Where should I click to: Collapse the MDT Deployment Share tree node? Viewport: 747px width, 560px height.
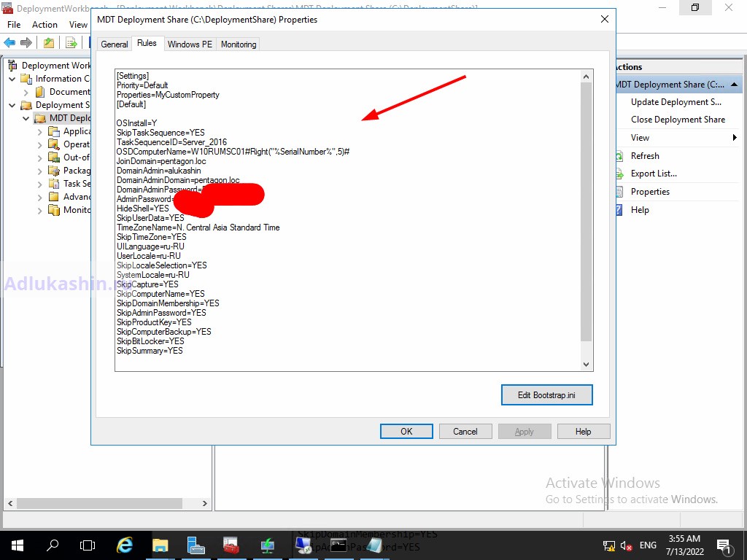(x=27, y=118)
